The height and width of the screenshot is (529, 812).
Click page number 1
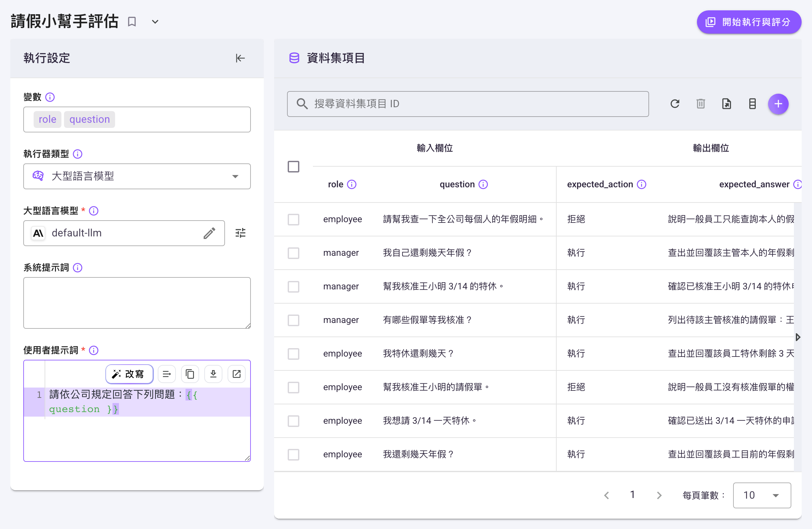[633, 494]
